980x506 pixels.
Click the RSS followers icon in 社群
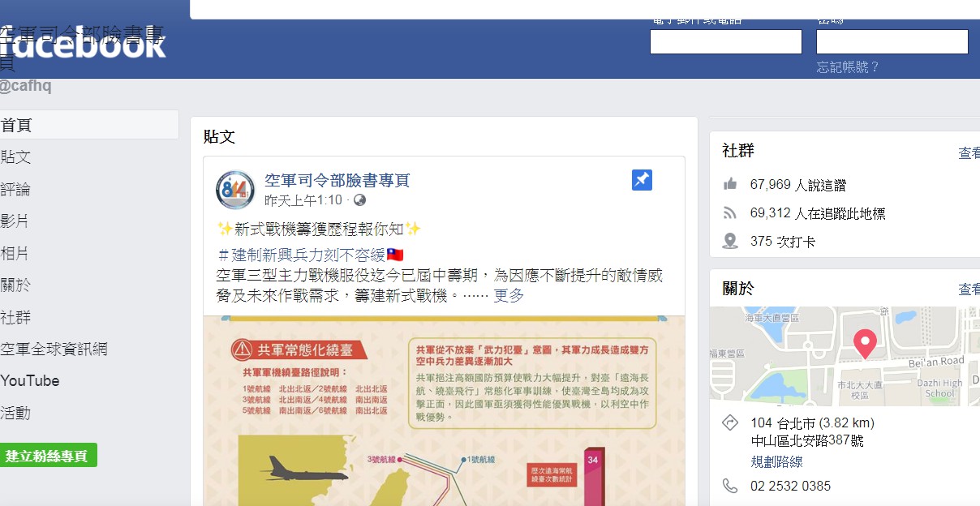(730, 213)
